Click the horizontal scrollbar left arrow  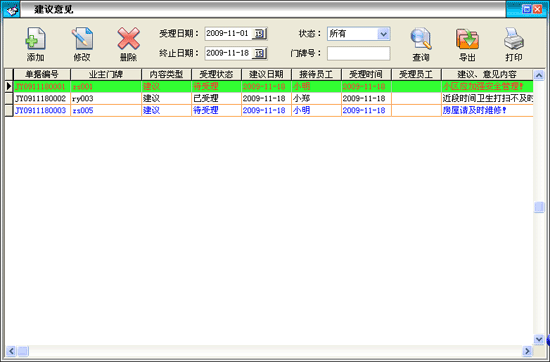point(11,351)
